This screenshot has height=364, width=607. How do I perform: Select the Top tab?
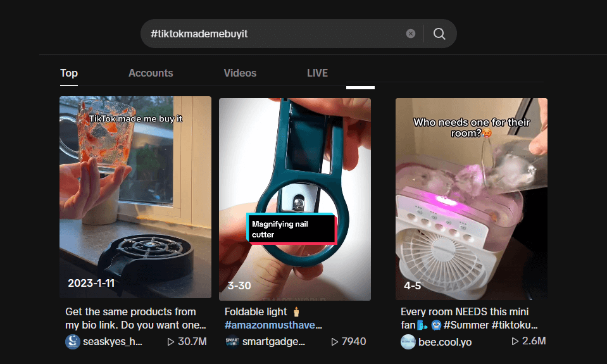pos(69,73)
